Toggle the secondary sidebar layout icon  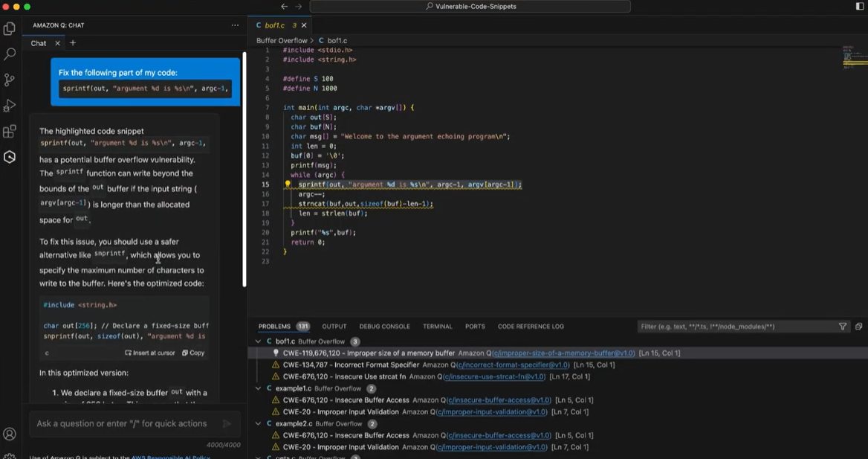coord(860,7)
